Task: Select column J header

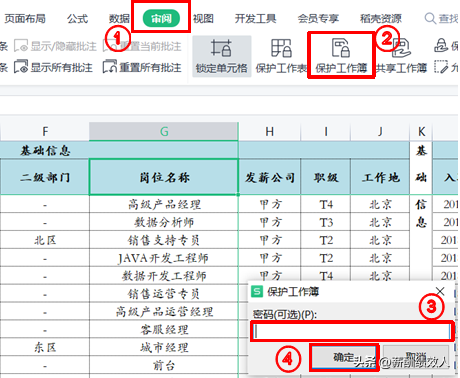Action: [380, 132]
